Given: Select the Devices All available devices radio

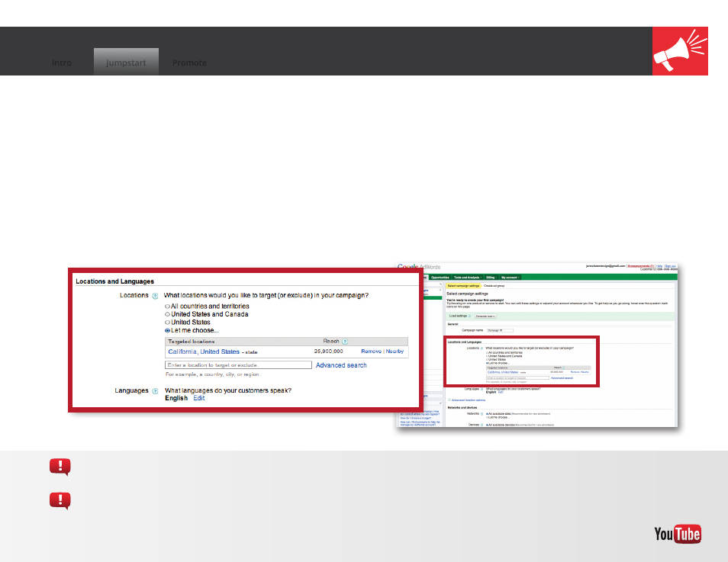Looking at the screenshot, I should click(x=488, y=425).
